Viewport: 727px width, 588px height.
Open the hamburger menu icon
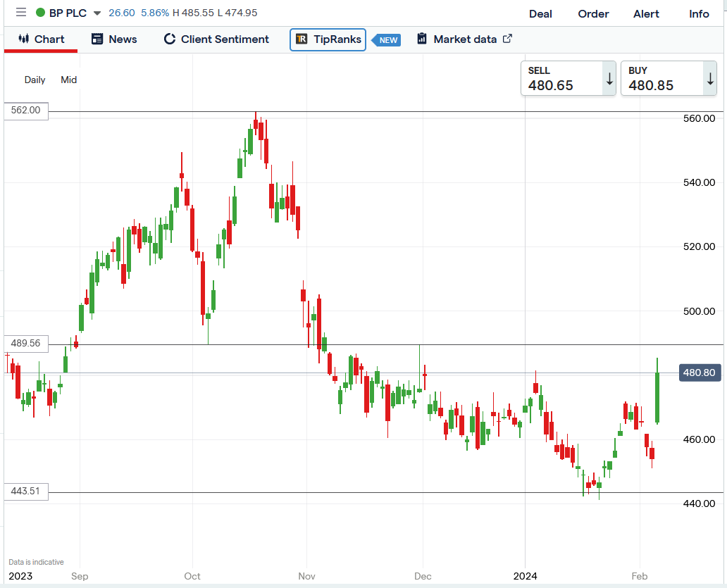click(21, 13)
